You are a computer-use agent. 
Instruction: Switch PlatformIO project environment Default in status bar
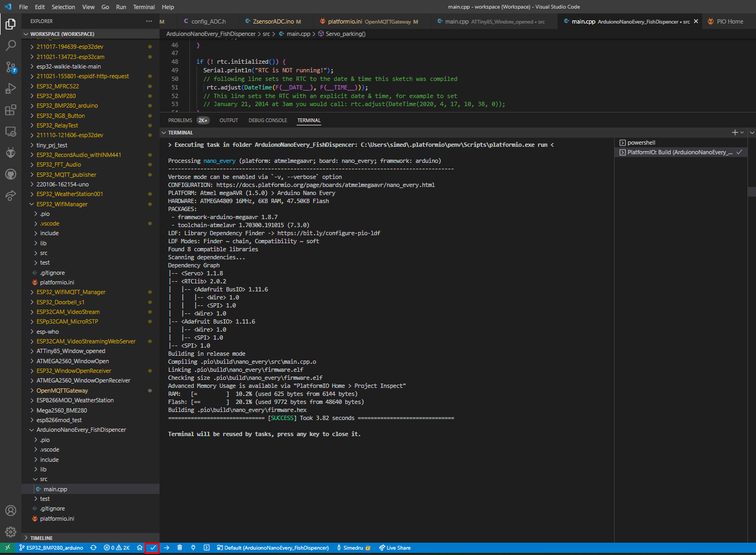[x=273, y=547]
